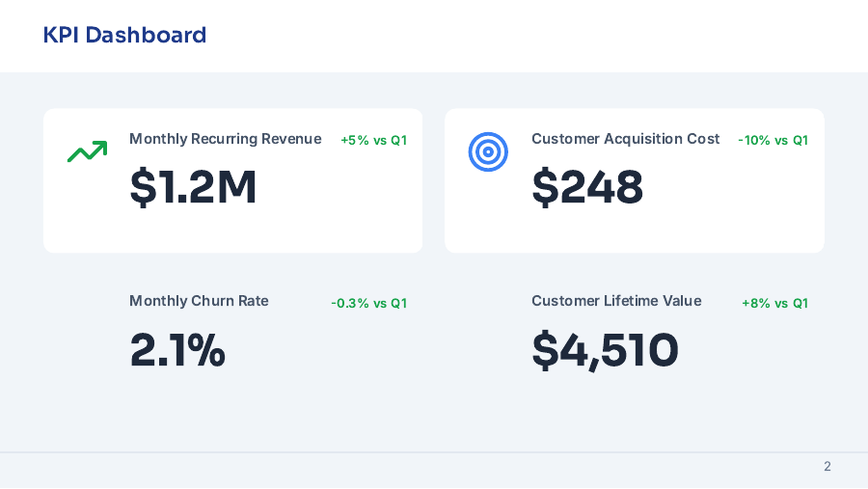This screenshot has height=489, width=868.
Task: Select the KPI Dashboard slide title
Action: (124, 36)
